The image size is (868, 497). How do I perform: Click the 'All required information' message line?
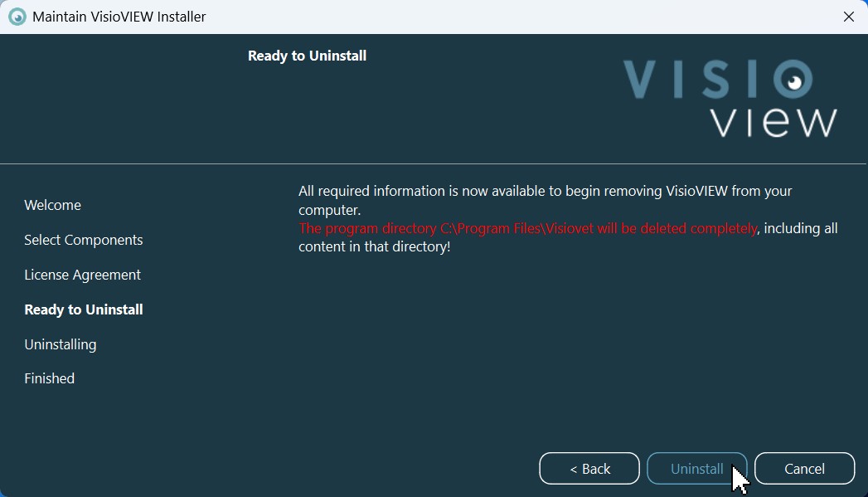coord(545,191)
